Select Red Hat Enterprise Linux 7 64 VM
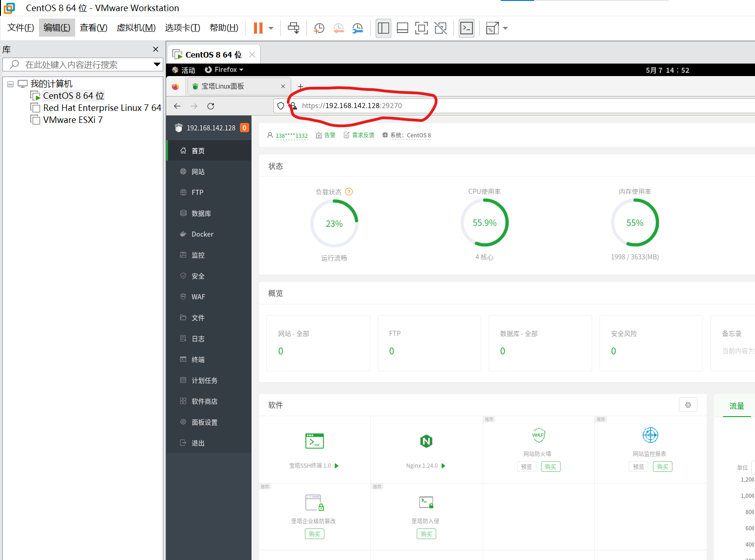Screen dimensions: 755x560 [102, 108]
